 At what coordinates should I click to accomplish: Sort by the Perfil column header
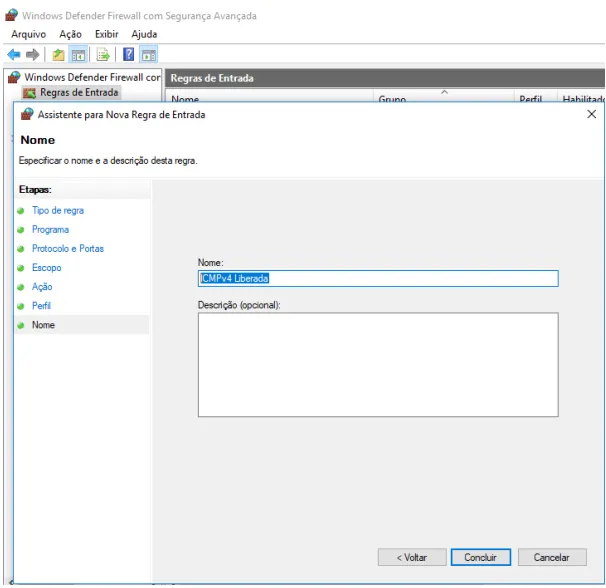click(536, 98)
